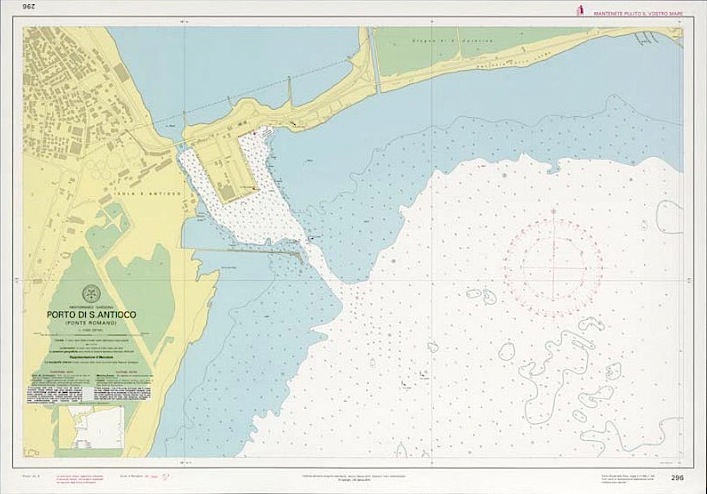Click the (PONTE ROMANO) subtitle text
This screenshot has width=707, height=494.
click(x=91, y=326)
